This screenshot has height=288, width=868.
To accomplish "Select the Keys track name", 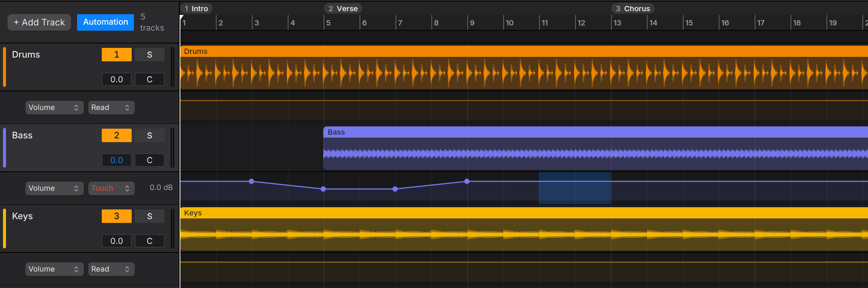I will click(x=22, y=216).
